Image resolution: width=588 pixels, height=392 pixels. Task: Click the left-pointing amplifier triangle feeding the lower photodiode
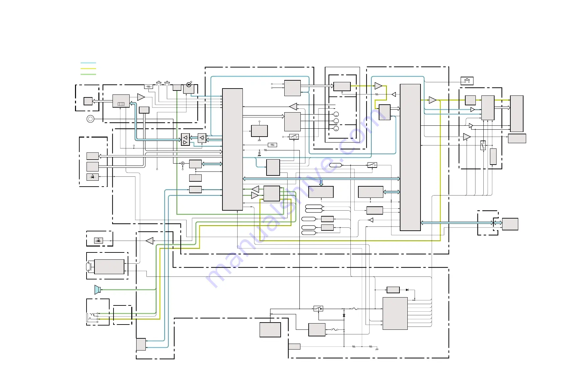coord(150,241)
